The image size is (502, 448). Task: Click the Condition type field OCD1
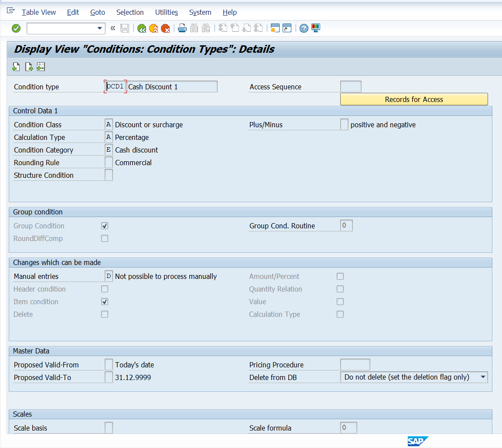point(116,87)
